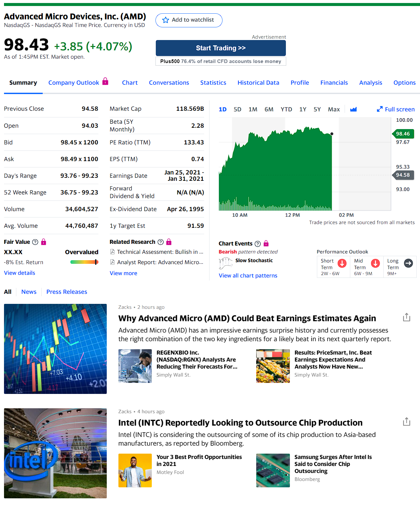Click the lock icon next to Related Research
The height and width of the screenshot is (507, 420).
(x=169, y=242)
